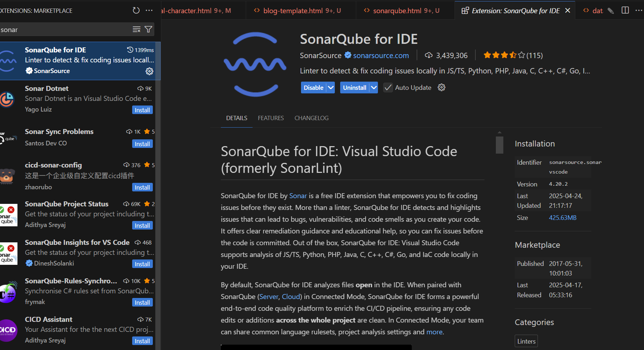Open the sonarsource.com publisher link
Screen dimensions: 644x350
click(381, 55)
